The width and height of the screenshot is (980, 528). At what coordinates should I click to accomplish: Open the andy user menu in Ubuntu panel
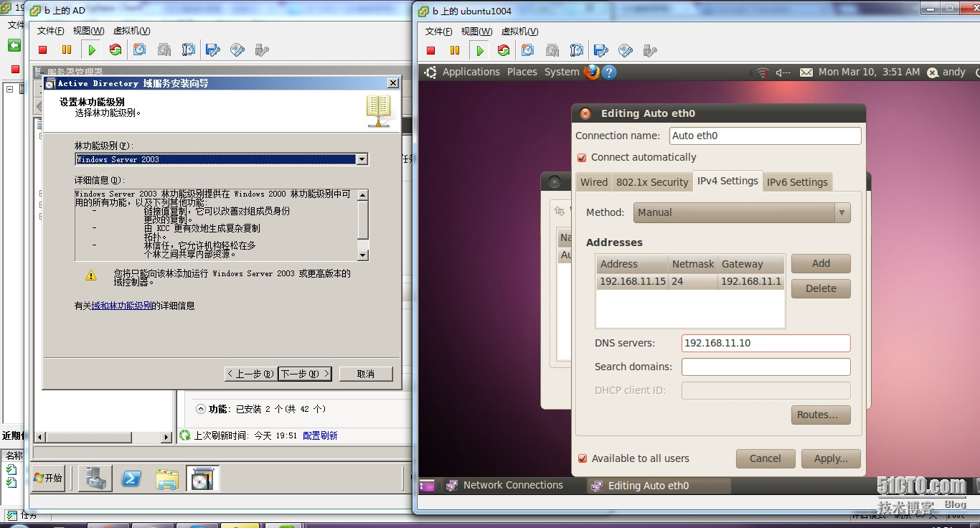click(x=946, y=72)
